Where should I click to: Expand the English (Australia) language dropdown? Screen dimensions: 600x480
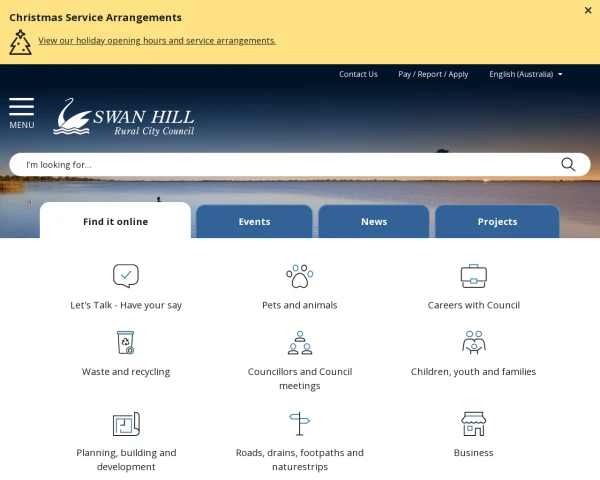tap(525, 74)
